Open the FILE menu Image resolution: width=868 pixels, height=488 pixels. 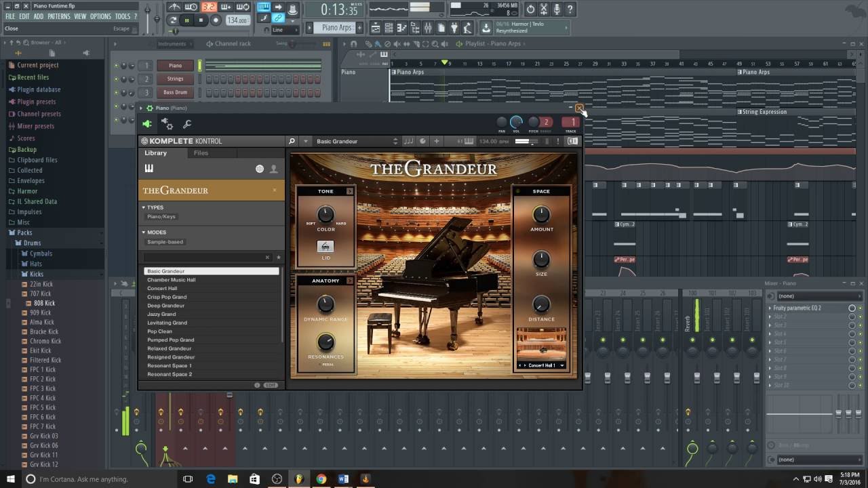[x=10, y=16]
